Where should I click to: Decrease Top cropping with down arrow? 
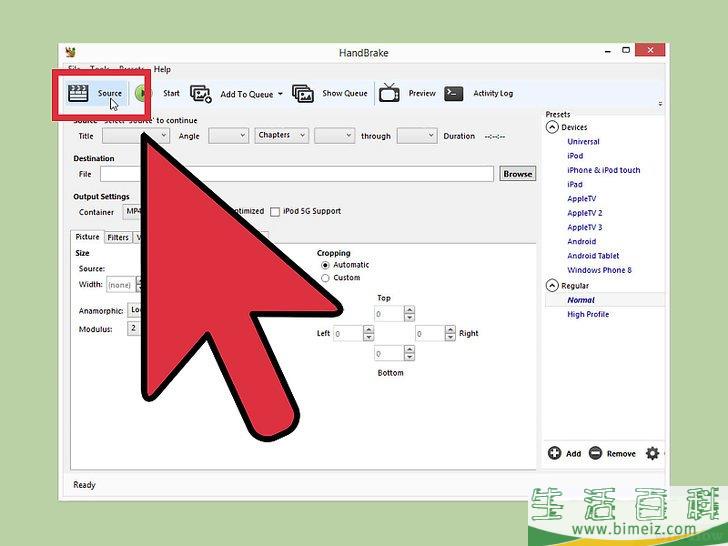point(409,318)
